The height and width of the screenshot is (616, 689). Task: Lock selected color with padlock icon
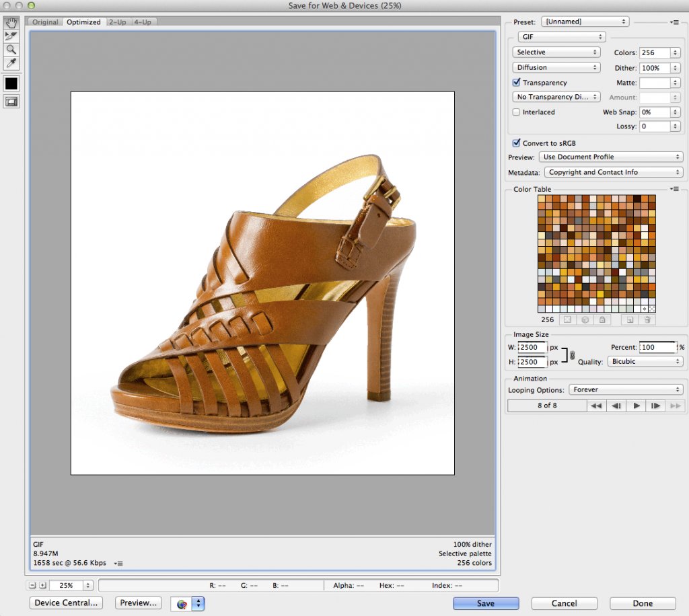(602, 320)
